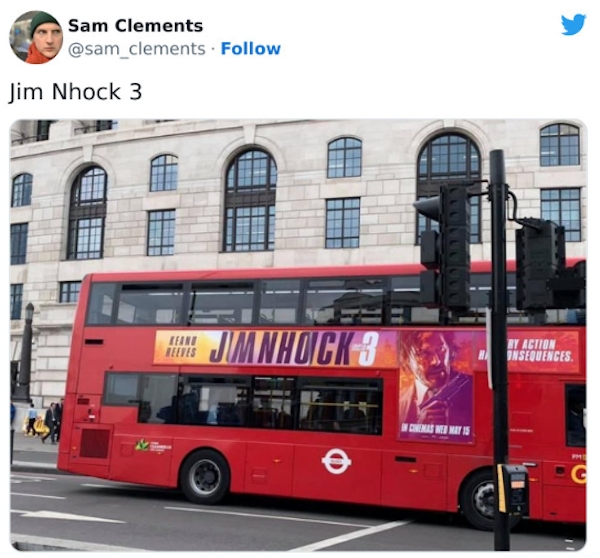Click the Action Consequences red banner panel
Image resolution: width=600 pixels, height=558 pixels.
pyautogui.click(x=527, y=351)
